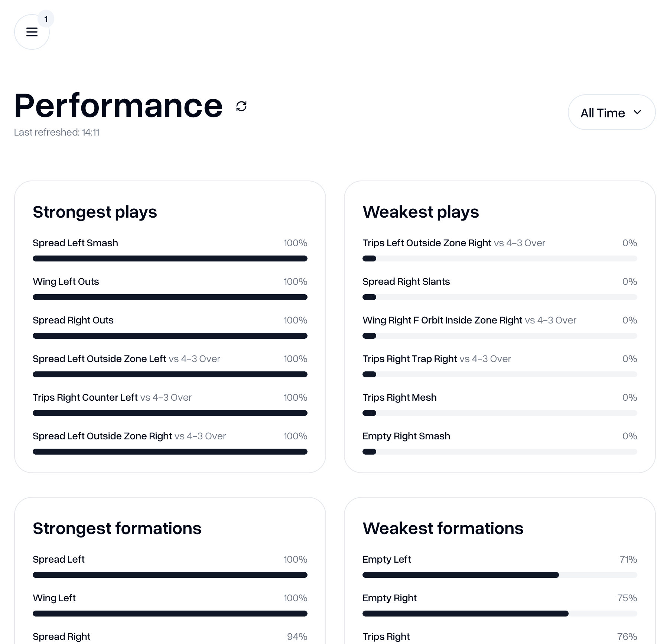Select the Weakest plays heading
This screenshot has width=670, height=644.
tap(420, 212)
